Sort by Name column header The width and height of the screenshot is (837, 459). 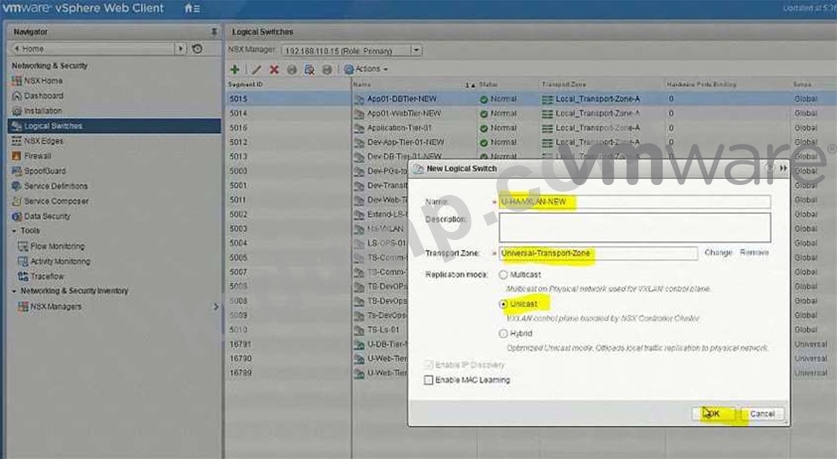click(361, 84)
